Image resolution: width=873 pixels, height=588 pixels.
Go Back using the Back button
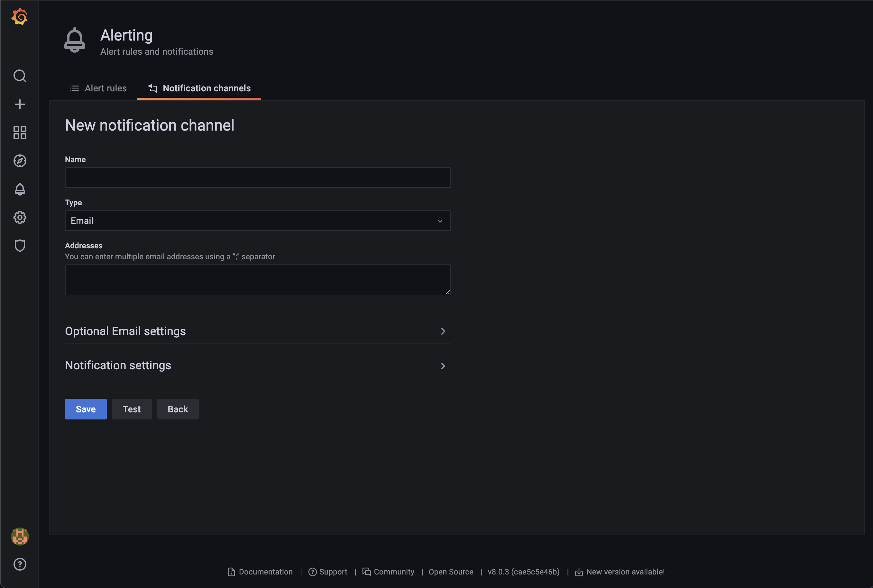point(178,409)
